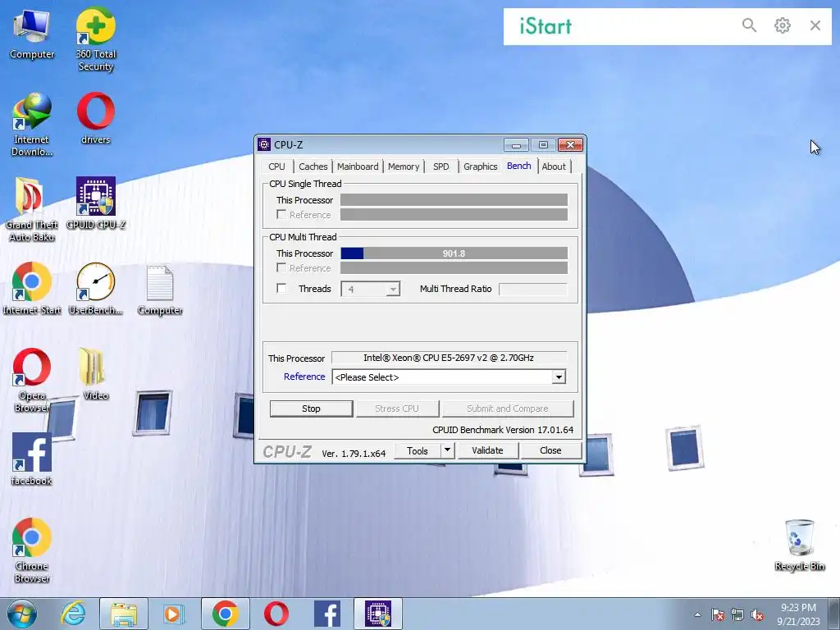The image size is (840, 630).
Task: Open the taskbar clock and date
Action: click(x=798, y=614)
